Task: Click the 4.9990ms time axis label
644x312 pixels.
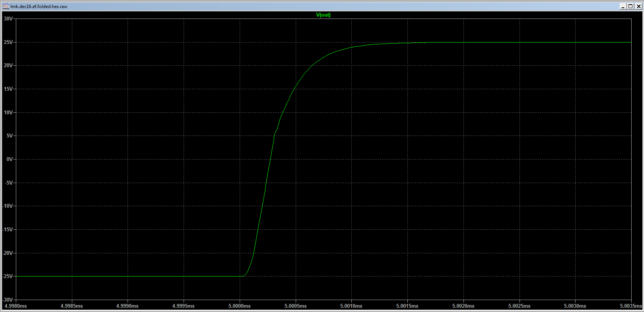Action: 128,306
